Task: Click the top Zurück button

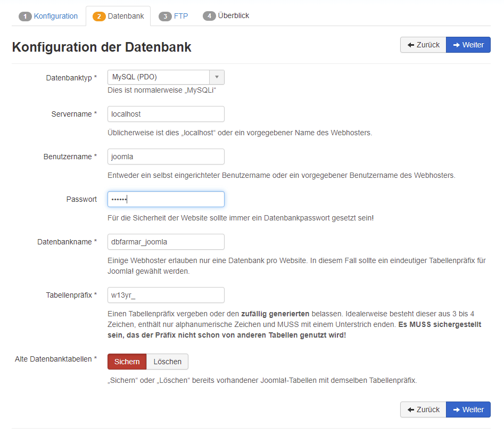Action: click(423, 45)
